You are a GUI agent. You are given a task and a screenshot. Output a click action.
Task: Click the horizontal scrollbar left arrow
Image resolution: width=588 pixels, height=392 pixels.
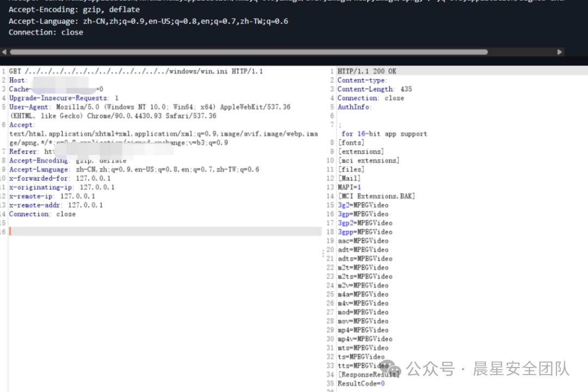tap(4, 52)
